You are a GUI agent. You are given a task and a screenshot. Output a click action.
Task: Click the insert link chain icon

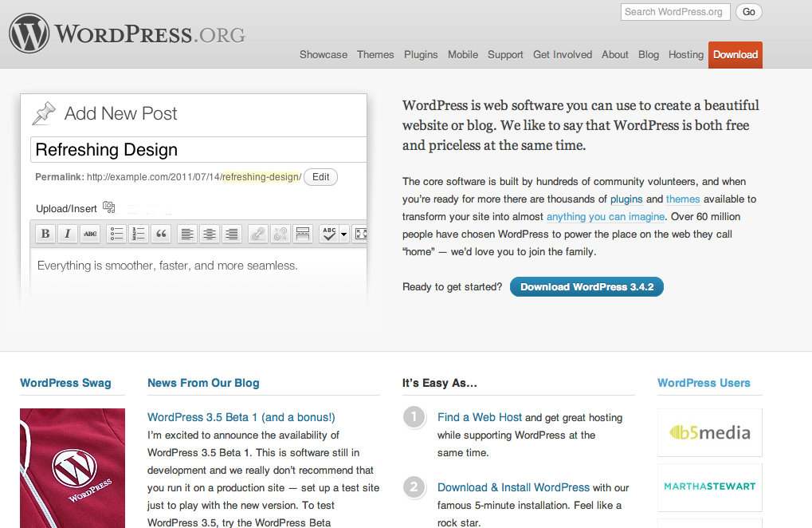pyautogui.click(x=258, y=234)
